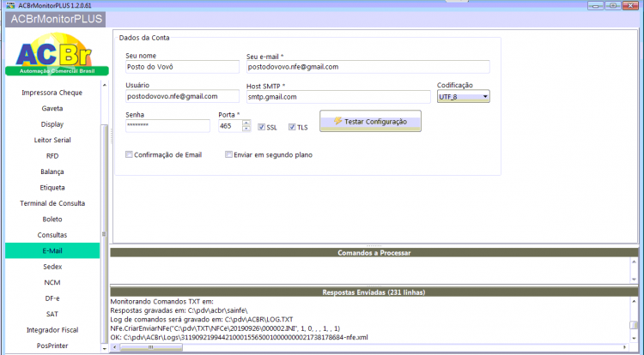Close the ACBrMonitorPLUS window
Viewport: 644px width, 355px height.
pyautogui.click(x=630, y=5)
